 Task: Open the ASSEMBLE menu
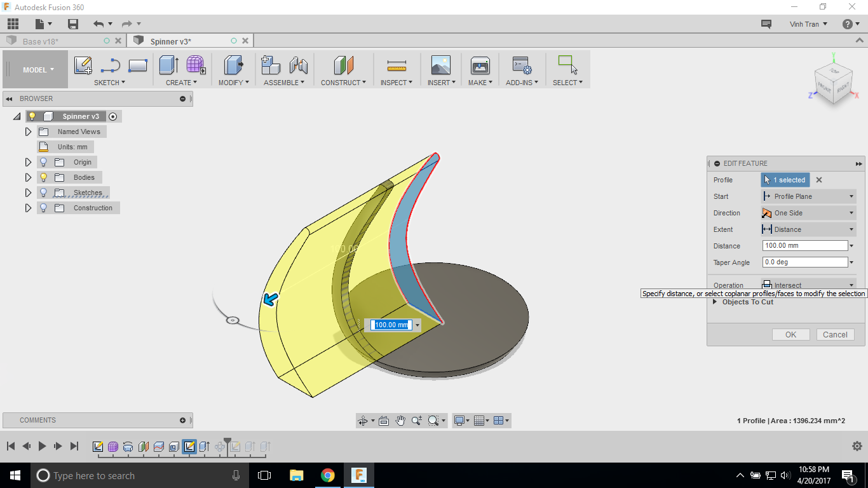(x=284, y=83)
